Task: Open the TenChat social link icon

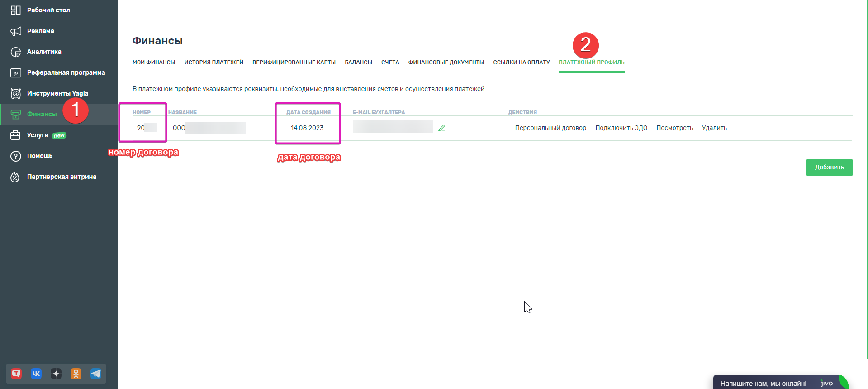Action: pyautogui.click(x=16, y=374)
